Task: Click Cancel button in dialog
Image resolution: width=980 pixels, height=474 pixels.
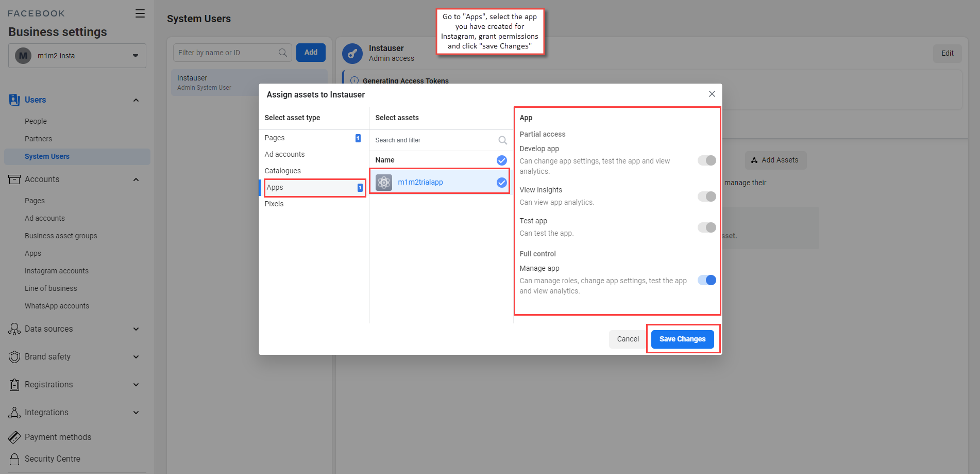Action: (x=628, y=339)
